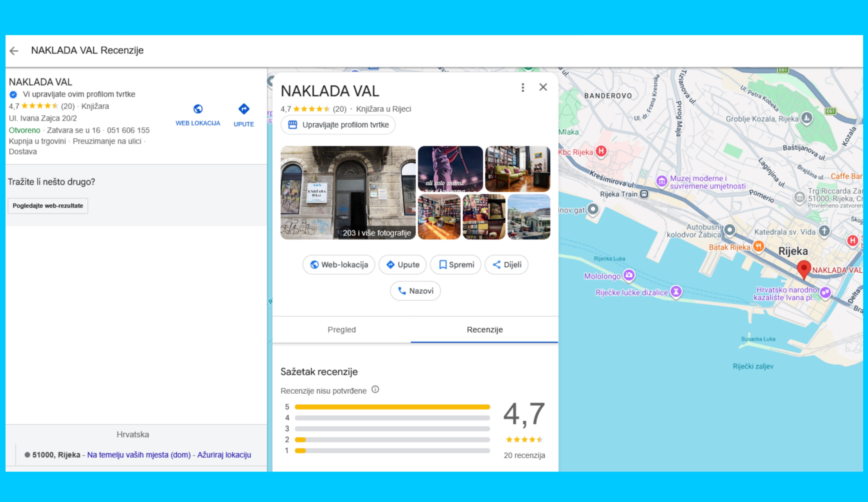Click the 'Susacka Luka' label on map
Image resolution: width=868 pixels, height=502 pixels.
point(758,339)
